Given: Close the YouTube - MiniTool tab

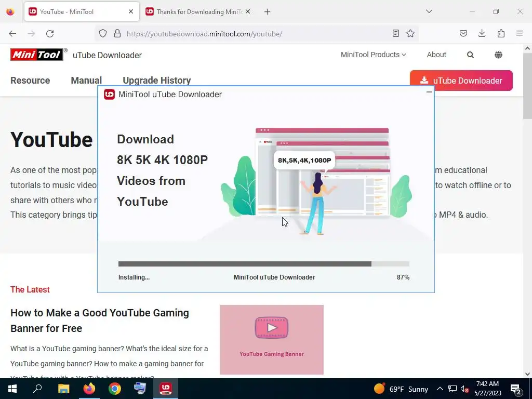Looking at the screenshot, I should (131, 11).
